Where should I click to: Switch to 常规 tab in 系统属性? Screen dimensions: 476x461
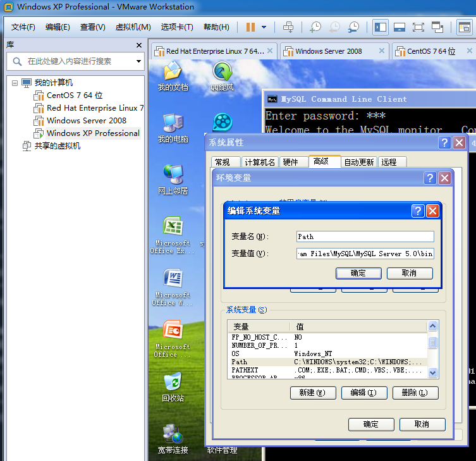[226, 162]
